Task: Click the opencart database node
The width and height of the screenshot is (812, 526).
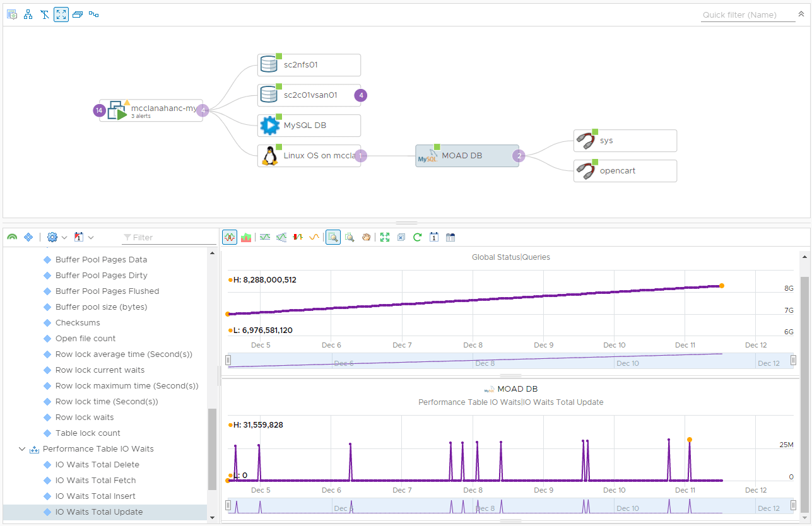Action: pos(625,170)
